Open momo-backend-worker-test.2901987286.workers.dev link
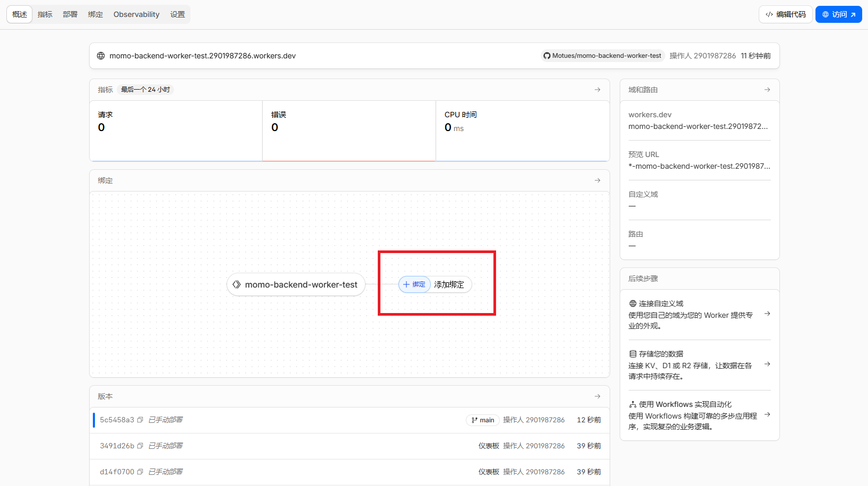The image size is (868, 486). point(203,56)
